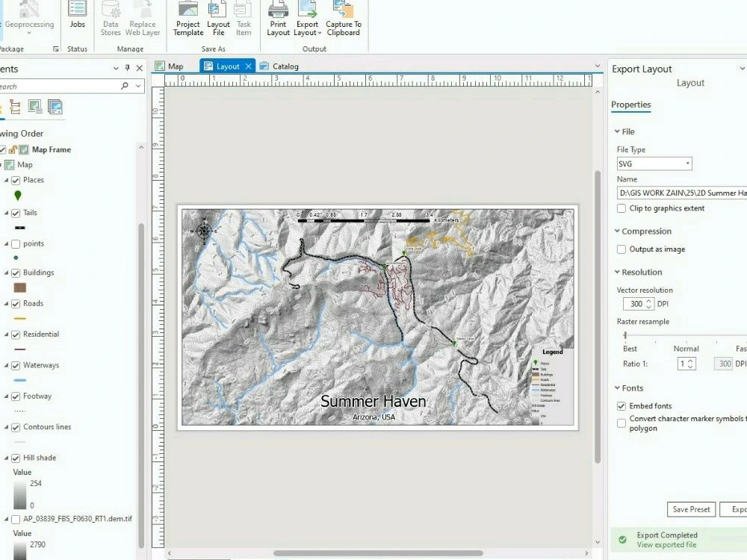Enable Clip to graphics extent
The width and height of the screenshot is (747, 560).
tap(621, 208)
